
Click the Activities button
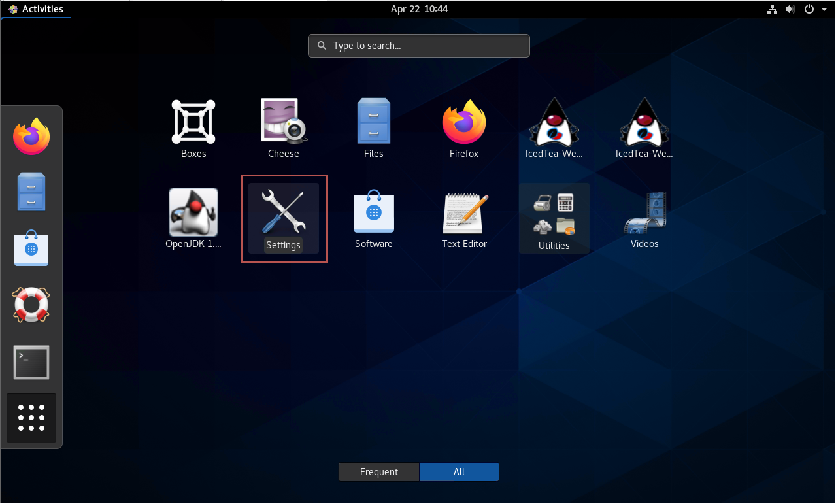tap(36, 9)
